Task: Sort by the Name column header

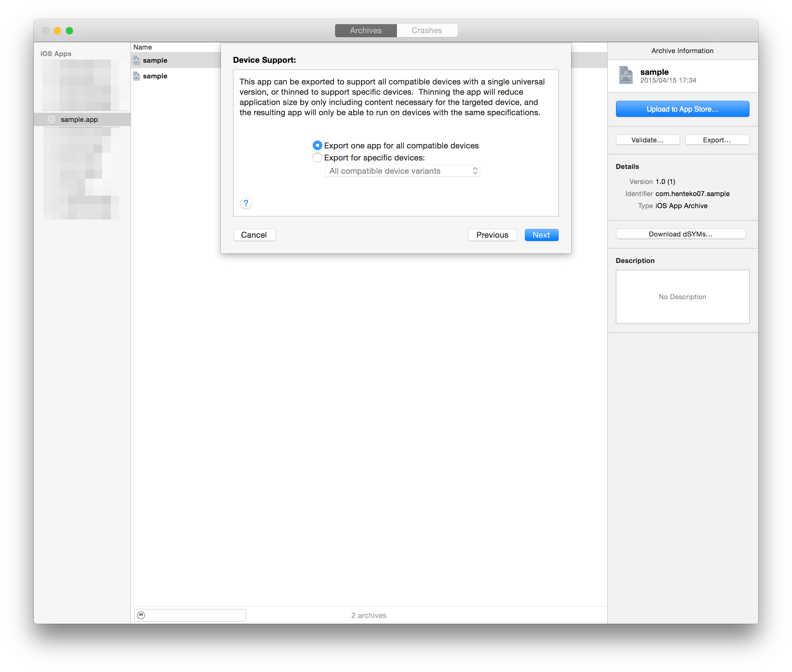Action: (x=143, y=47)
